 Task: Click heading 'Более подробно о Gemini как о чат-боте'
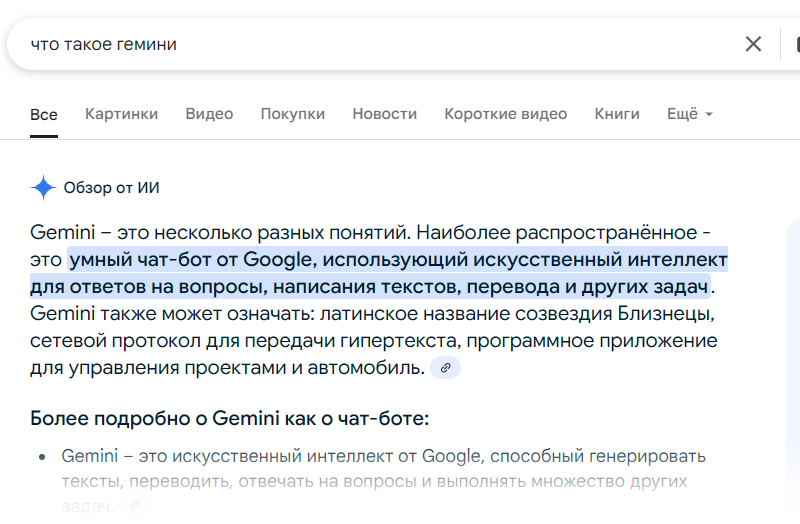229,418
